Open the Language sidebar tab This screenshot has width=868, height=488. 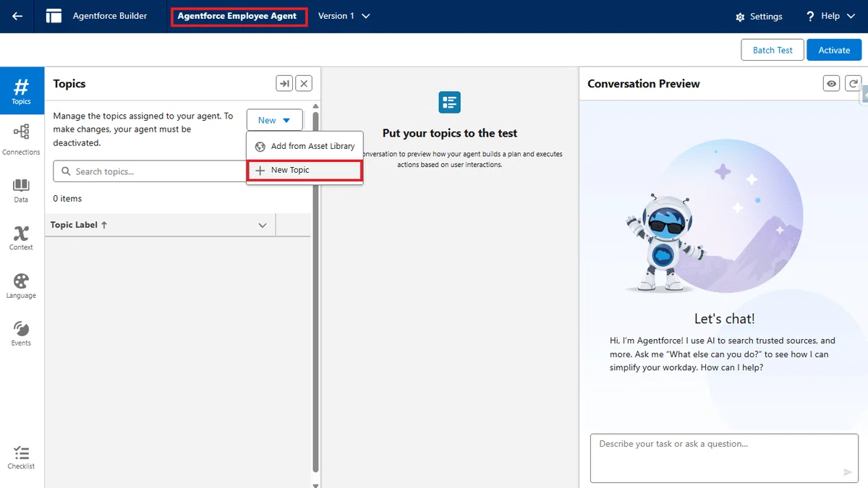coord(21,286)
